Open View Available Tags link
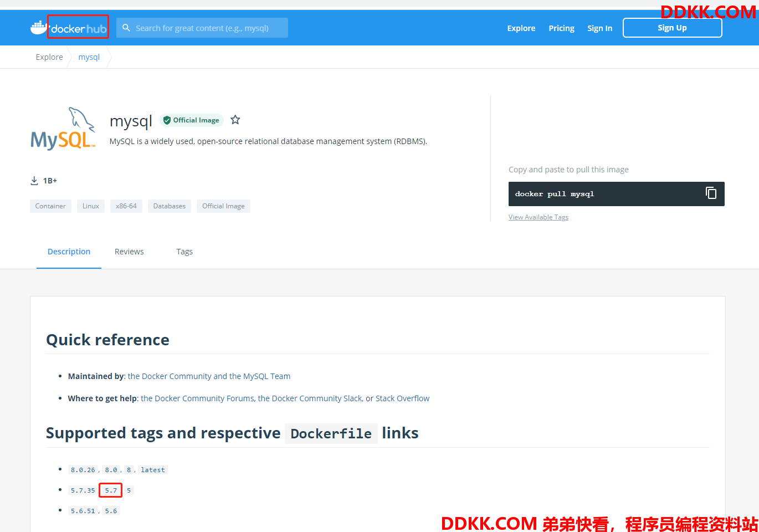The image size is (759, 532). tap(539, 217)
